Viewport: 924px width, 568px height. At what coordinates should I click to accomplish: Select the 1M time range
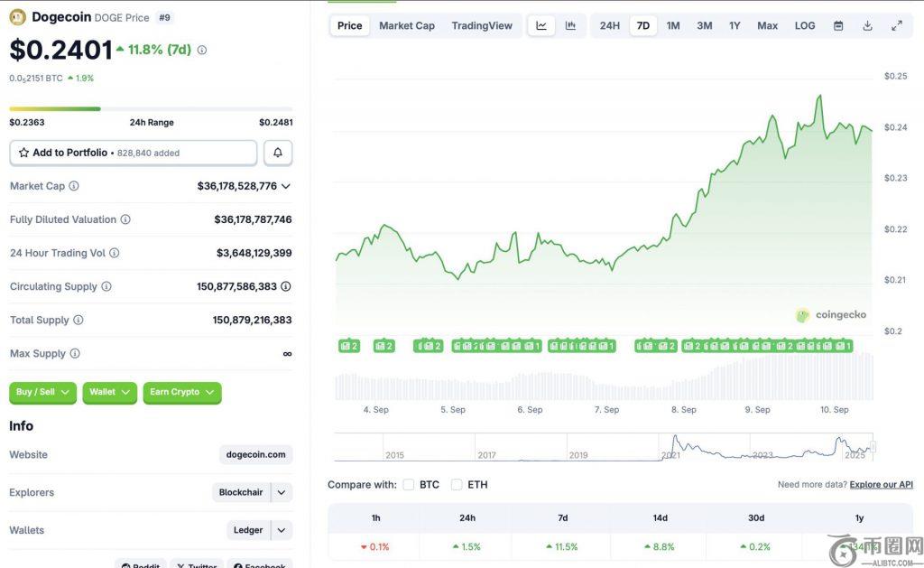[x=673, y=25]
